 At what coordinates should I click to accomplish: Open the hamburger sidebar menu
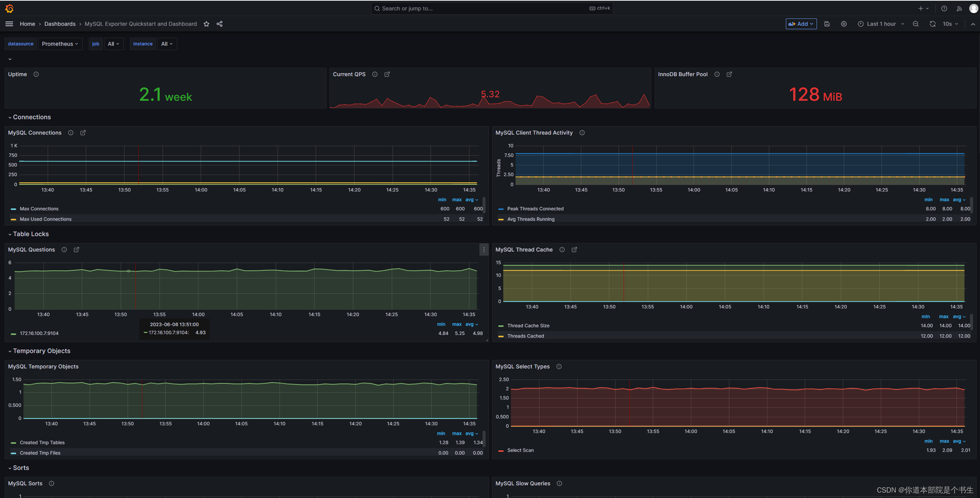(x=9, y=24)
